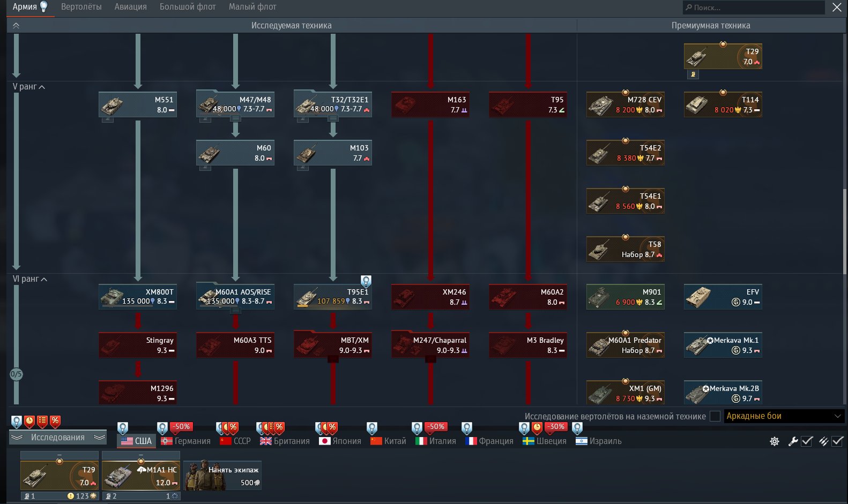Toggle the auto-ammo checkbox beside the rockets icon
The height and width of the screenshot is (504, 848).
pyautogui.click(x=837, y=441)
